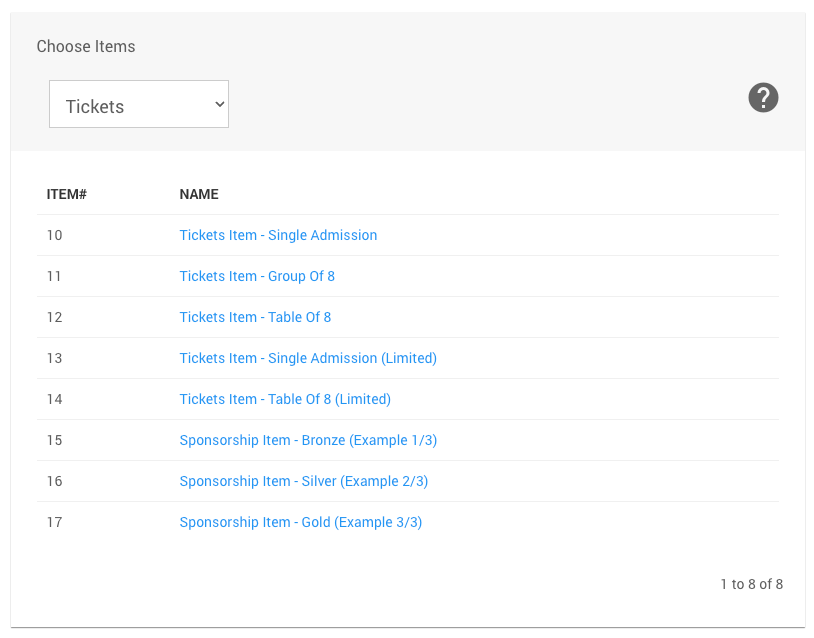Open Tickets Item - Group Of 8
This screenshot has width=814, height=638.
[x=257, y=276]
